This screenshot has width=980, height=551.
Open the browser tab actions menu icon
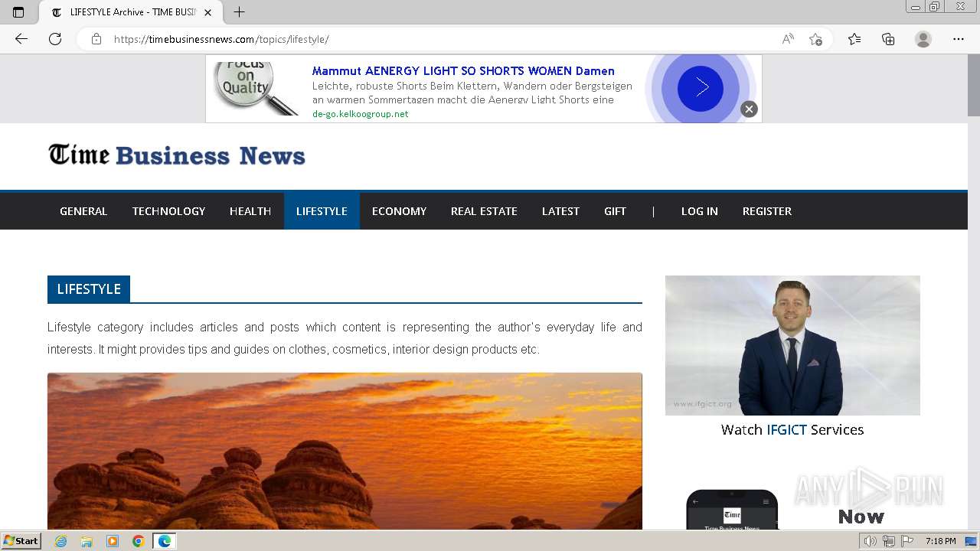18,12
